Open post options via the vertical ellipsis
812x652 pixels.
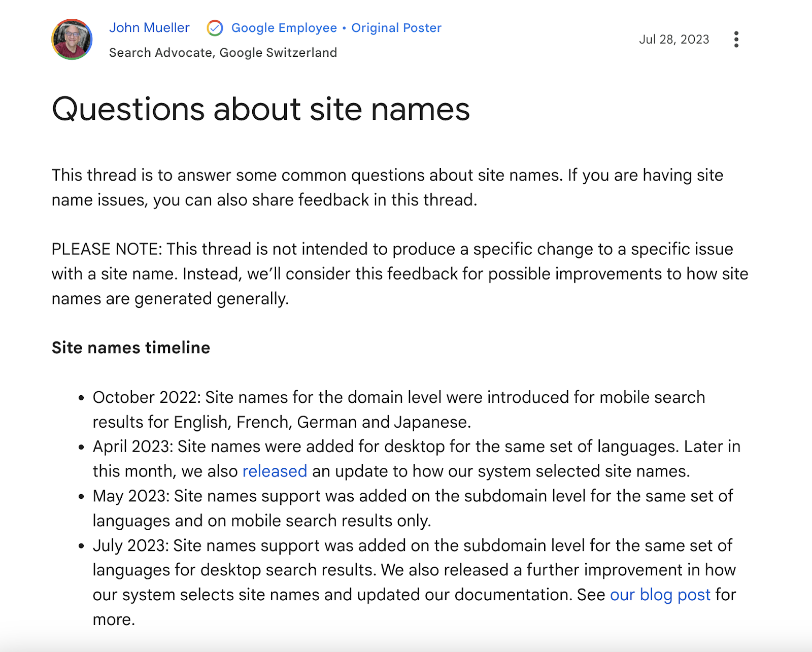pyautogui.click(x=736, y=39)
